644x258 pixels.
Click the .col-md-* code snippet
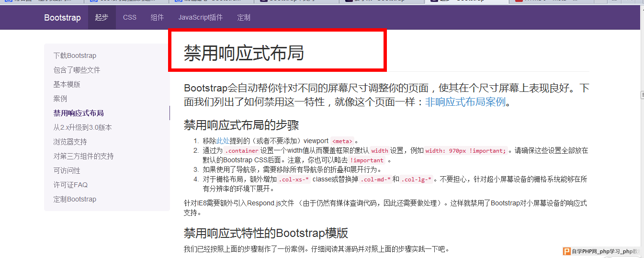pos(375,180)
